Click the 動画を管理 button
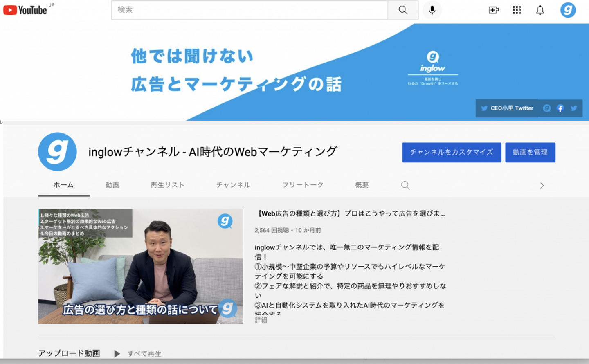This screenshot has height=364, width=589. pos(530,152)
